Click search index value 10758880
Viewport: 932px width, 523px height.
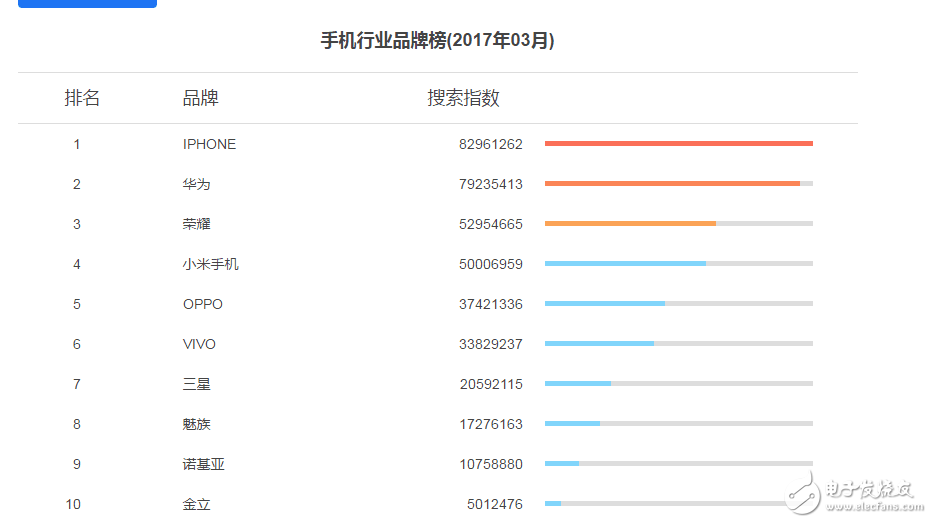click(x=491, y=464)
